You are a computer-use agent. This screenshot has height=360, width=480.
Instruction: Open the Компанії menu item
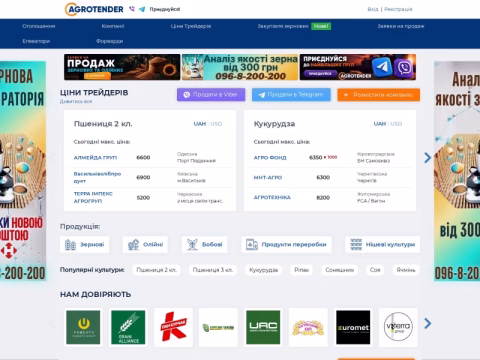(x=113, y=26)
